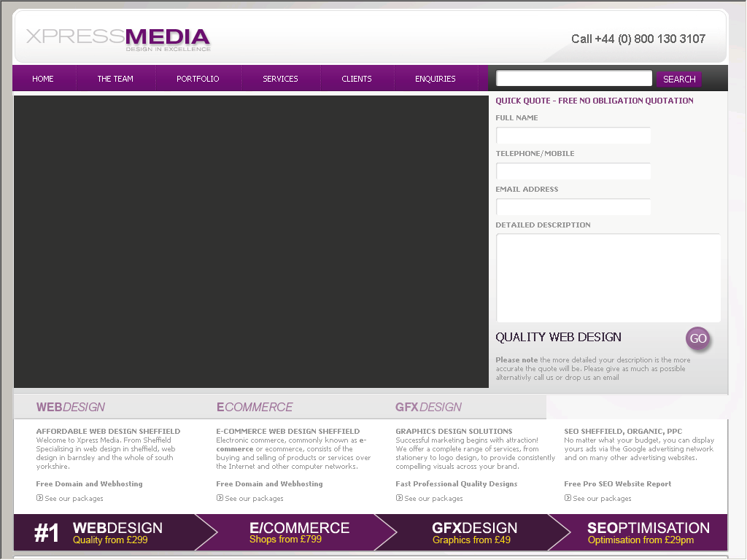
Task: Click the Email Address input field
Action: 573,206
